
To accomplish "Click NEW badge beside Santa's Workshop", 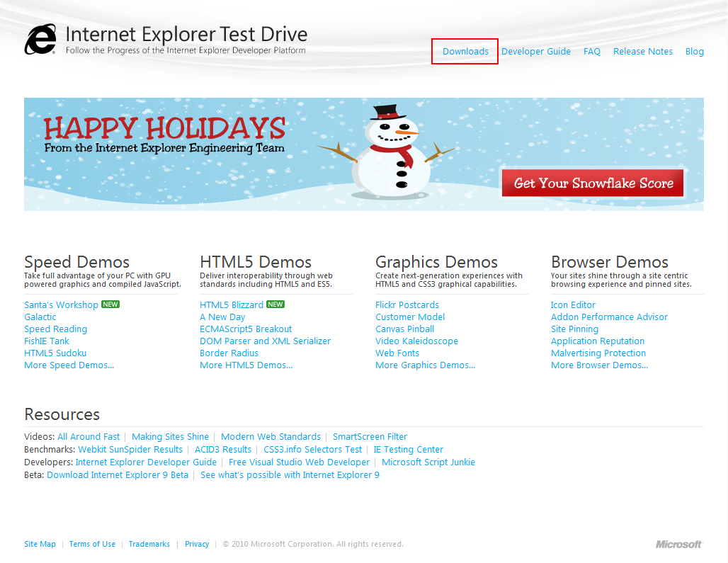I will (110, 305).
